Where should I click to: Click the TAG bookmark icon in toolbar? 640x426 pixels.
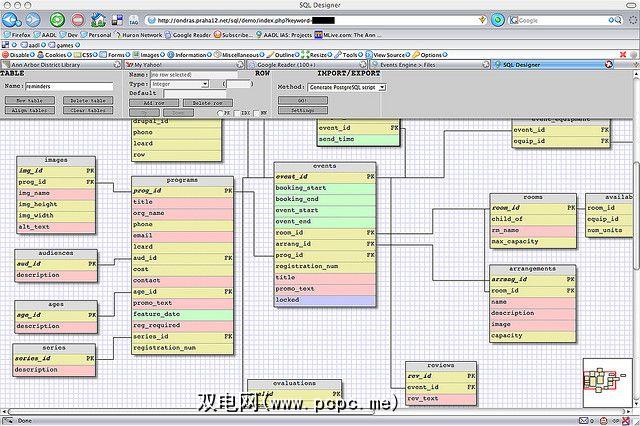[x=134, y=19]
